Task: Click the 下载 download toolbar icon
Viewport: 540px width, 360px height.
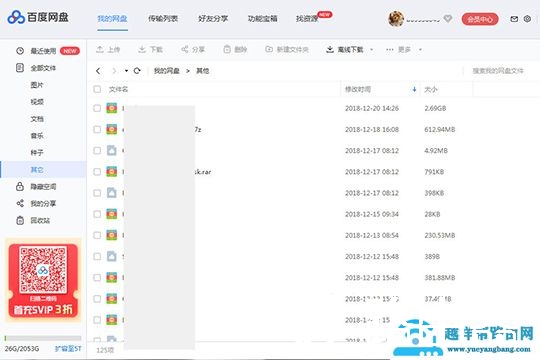Action: tap(142, 49)
